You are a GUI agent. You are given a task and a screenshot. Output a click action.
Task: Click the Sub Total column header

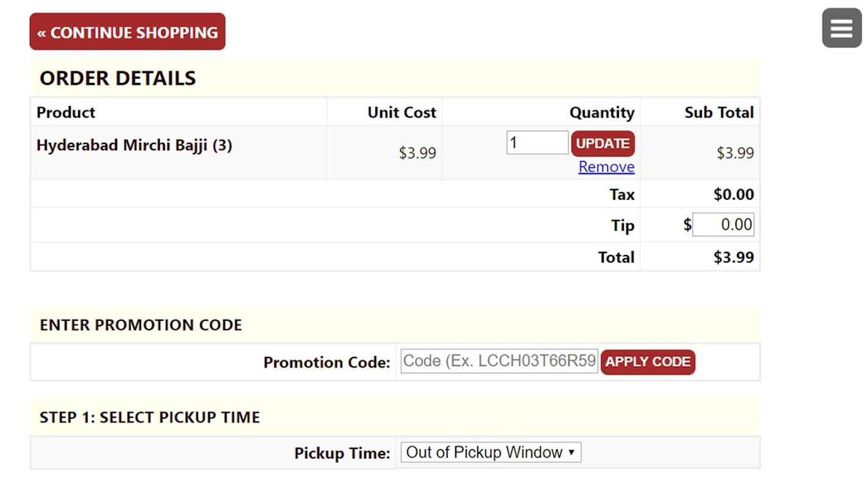tap(718, 112)
